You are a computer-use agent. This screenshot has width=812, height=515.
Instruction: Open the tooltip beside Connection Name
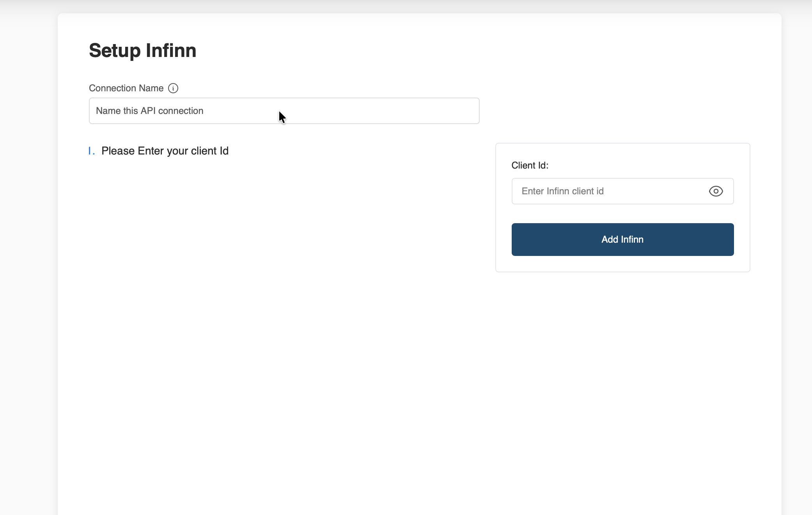tap(173, 88)
